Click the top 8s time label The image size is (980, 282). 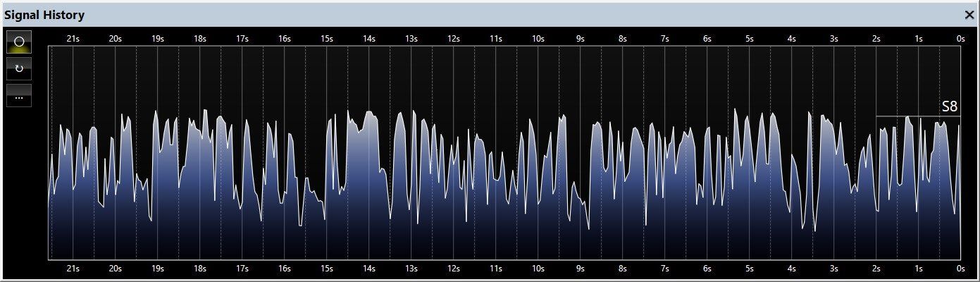(622, 39)
